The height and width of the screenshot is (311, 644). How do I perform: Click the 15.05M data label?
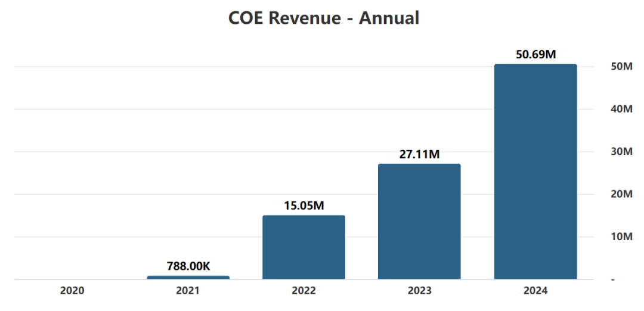pos(304,206)
